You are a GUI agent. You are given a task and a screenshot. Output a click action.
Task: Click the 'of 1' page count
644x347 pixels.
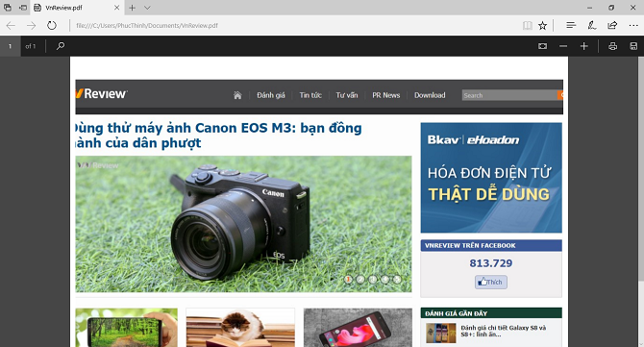31,46
